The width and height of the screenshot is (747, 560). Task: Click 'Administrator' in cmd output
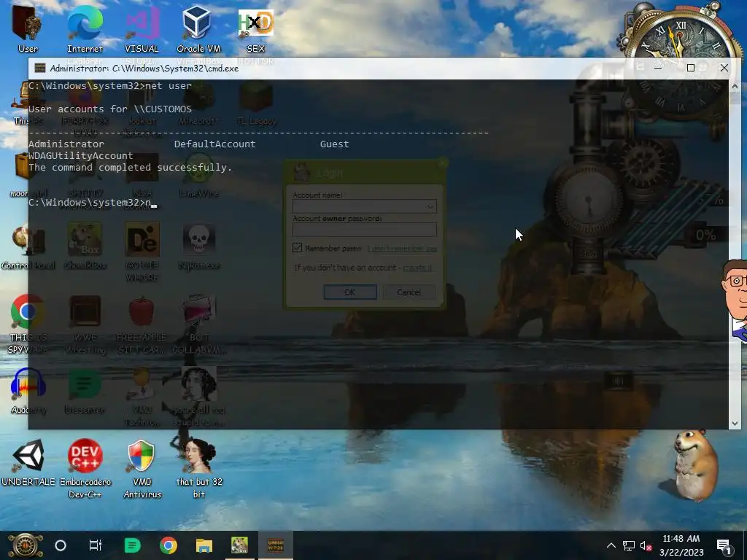click(x=66, y=144)
